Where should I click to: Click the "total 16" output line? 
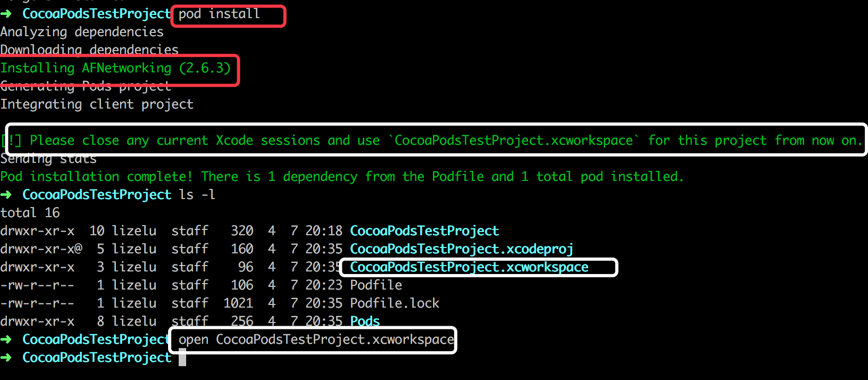click(30, 213)
